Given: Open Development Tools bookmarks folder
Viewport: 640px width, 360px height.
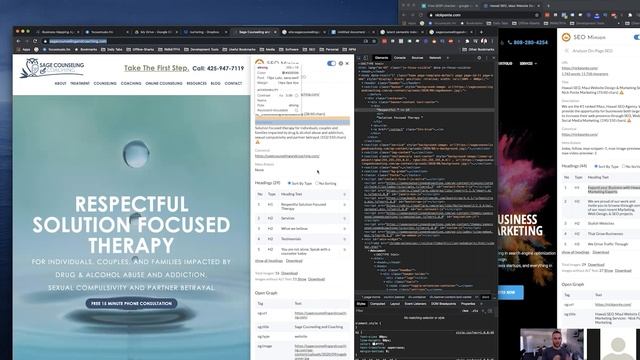Looking at the screenshot, I should tap(201, 49).
